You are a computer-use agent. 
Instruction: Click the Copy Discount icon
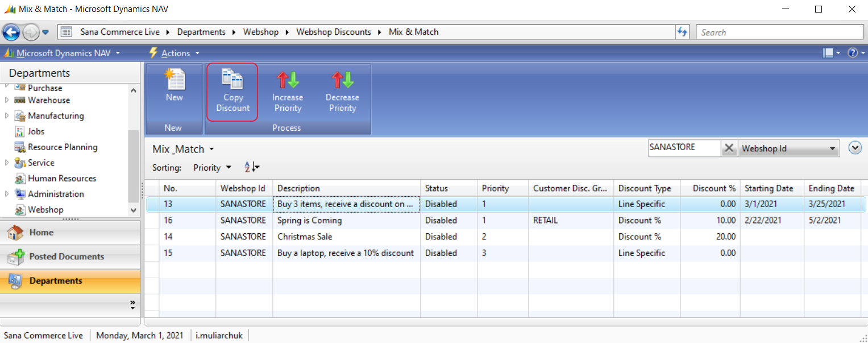click(x=232, y=79)
